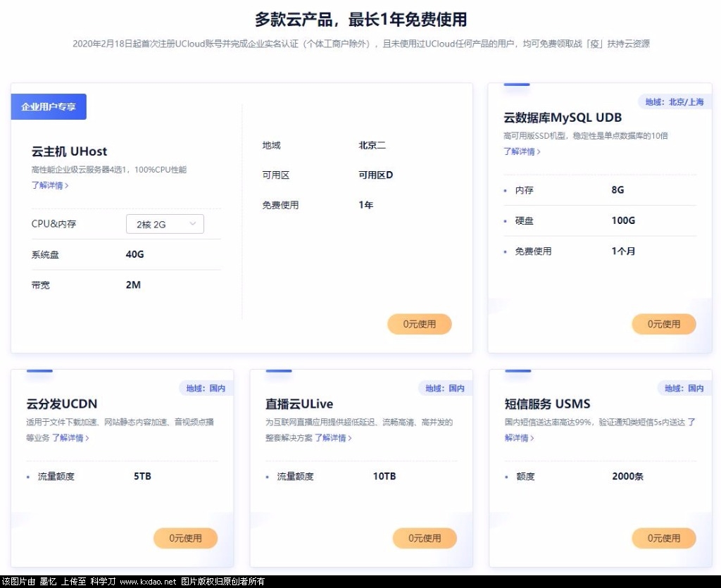This screenshot has height=588, width=721.
Task: Click the 系统盘 label
Action: click(x=45, y=254)
